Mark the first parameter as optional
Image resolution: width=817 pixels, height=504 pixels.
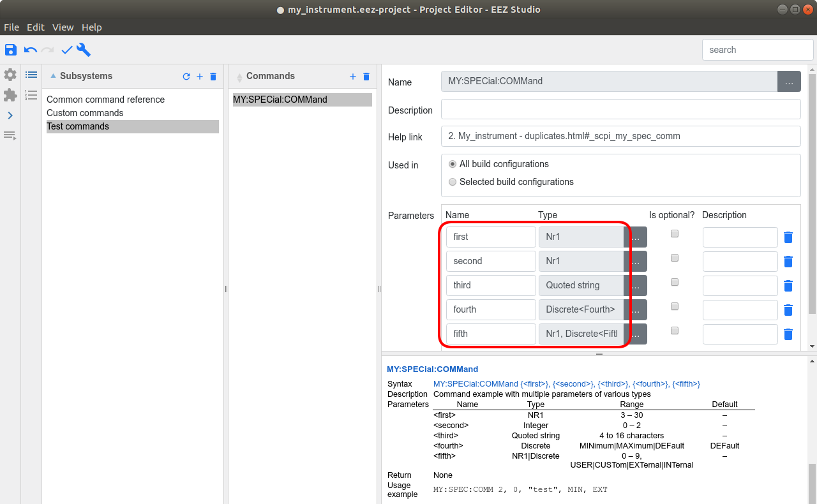tap(674, 233)
